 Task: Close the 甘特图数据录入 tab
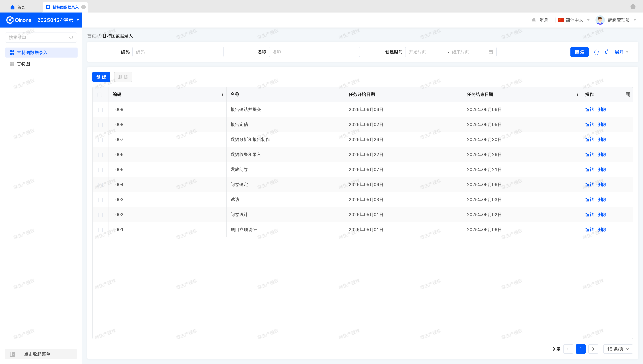tap(84, 7)
